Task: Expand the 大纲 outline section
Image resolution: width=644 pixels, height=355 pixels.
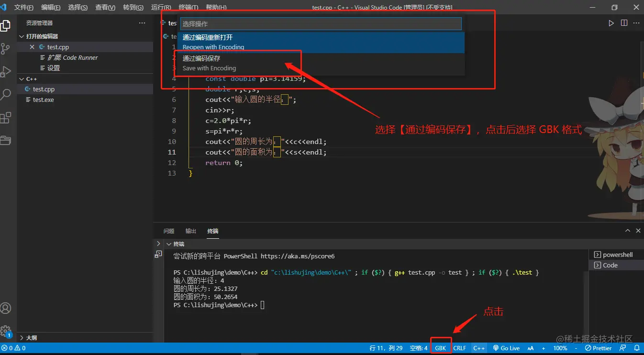Action: pos(85,338)
